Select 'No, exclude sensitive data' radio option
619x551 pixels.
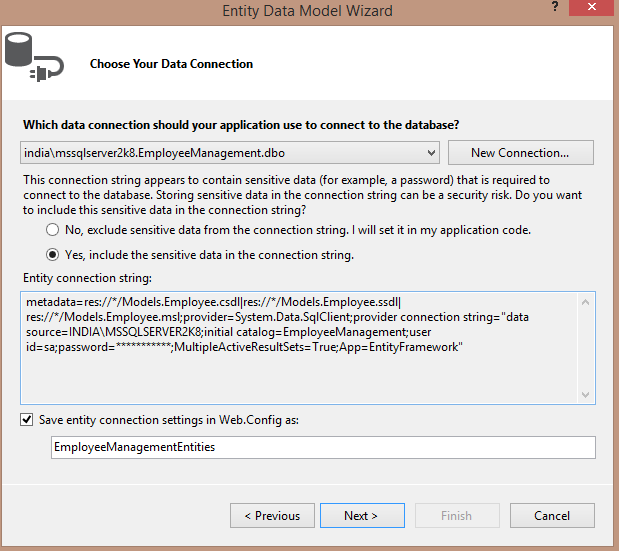click(52, 229)
